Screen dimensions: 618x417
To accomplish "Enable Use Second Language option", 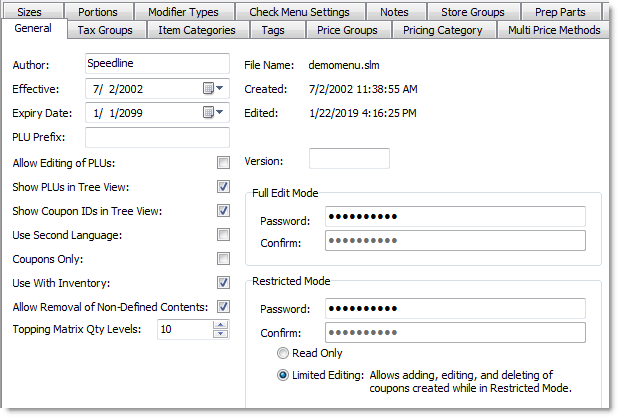I will pos(224,235).
